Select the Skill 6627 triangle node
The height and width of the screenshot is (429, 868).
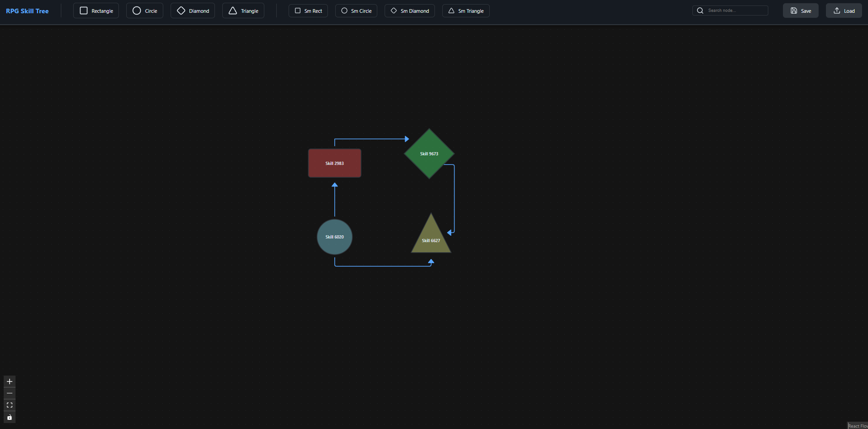coord(431,237)
